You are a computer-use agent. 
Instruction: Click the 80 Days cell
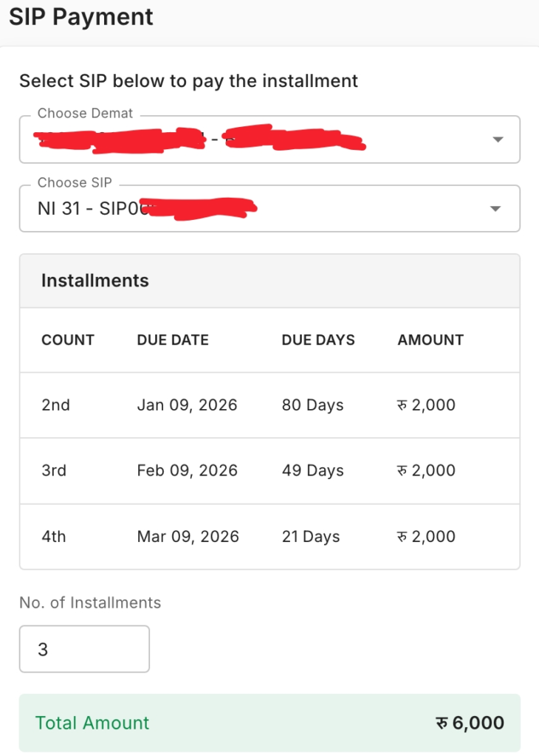(313, 405)
